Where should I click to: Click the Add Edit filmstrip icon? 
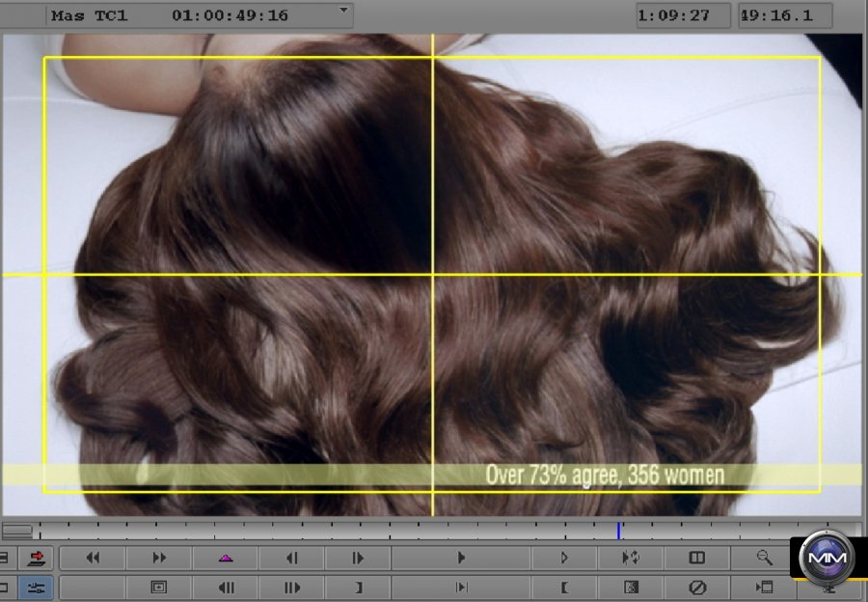pyautogui.click(x=631, y=588)
